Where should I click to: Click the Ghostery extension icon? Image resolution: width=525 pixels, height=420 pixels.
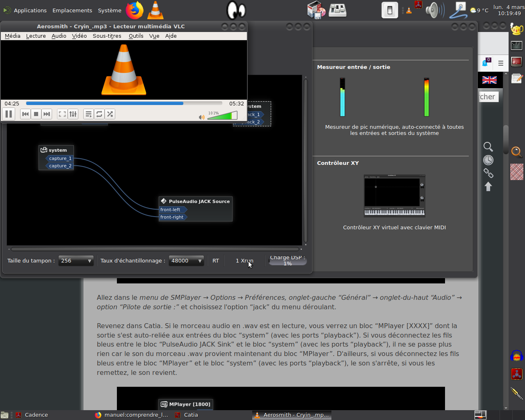pyautogui.click(x=486, y=62)
